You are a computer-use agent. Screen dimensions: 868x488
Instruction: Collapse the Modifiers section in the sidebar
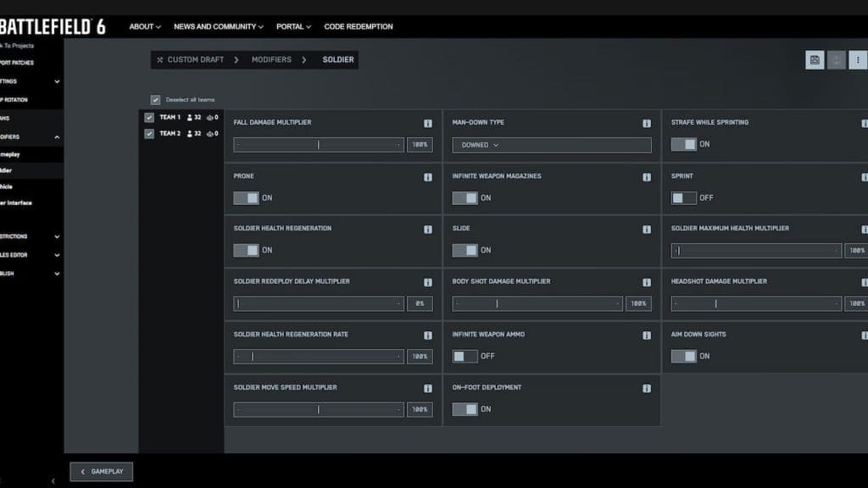coord(56,136)
